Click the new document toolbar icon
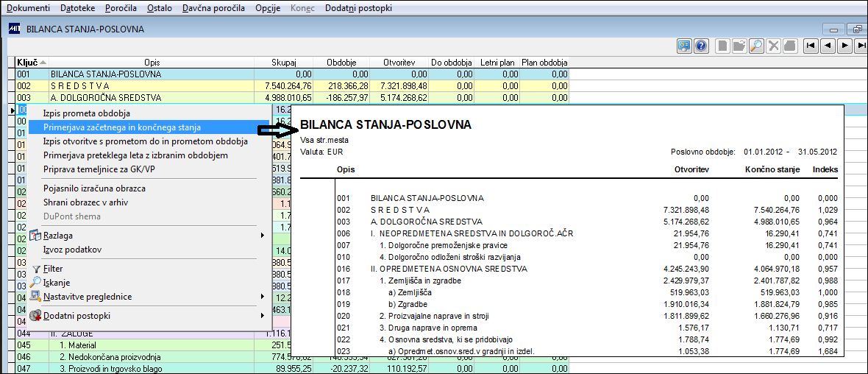Viewport: 868px width, 374px height. tap(722, 46)
